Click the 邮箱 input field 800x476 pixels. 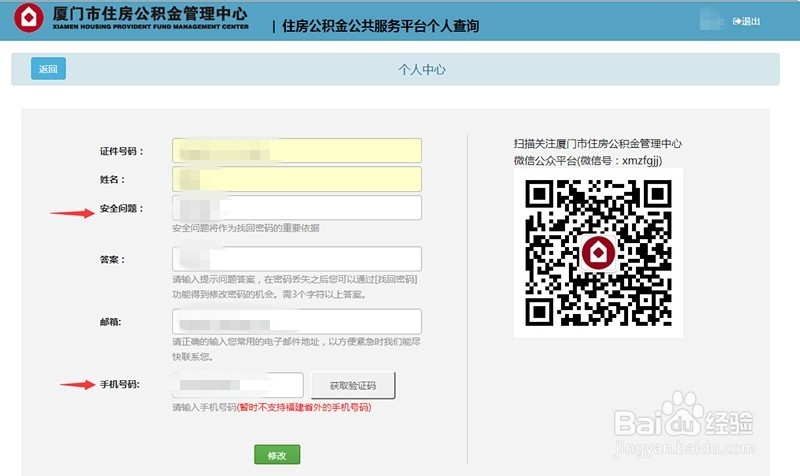click(297, 321)
